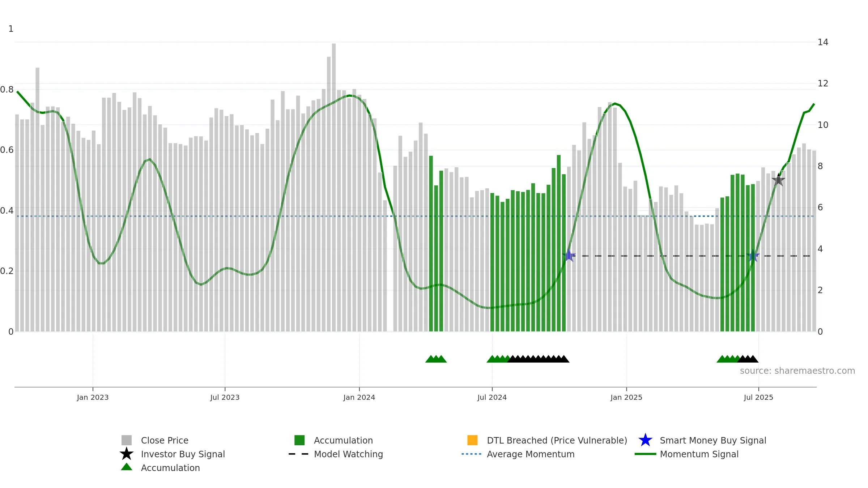This screenshot has width=868, height=488.
Task: Toggle the Momentum Signal legend label
Action: pyautogui.click(x=699, y=454)
